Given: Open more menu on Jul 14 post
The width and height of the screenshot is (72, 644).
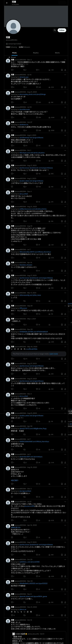Looking at the screenshot, I should [65, 74].
